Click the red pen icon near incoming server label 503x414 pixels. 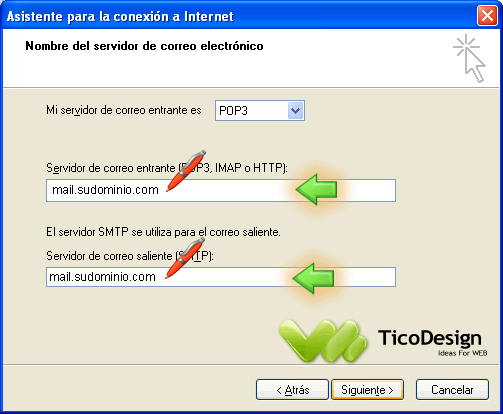coord(186,171)
